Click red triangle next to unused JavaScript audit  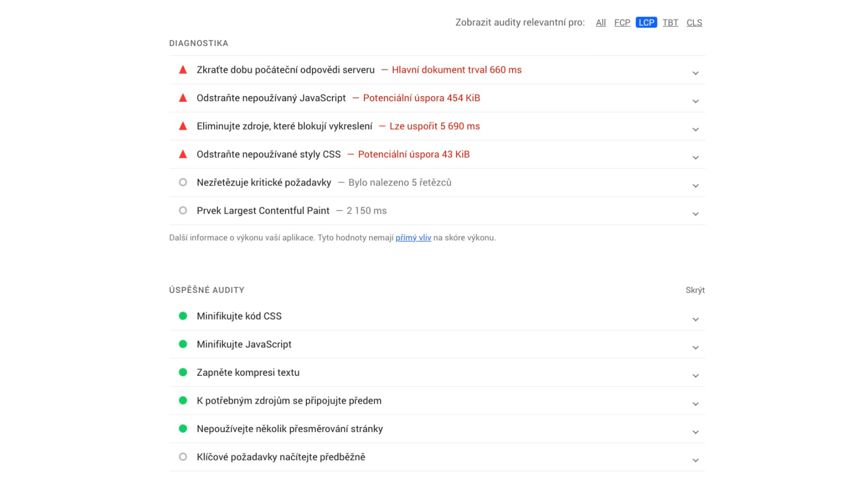[x=183, y=98]
